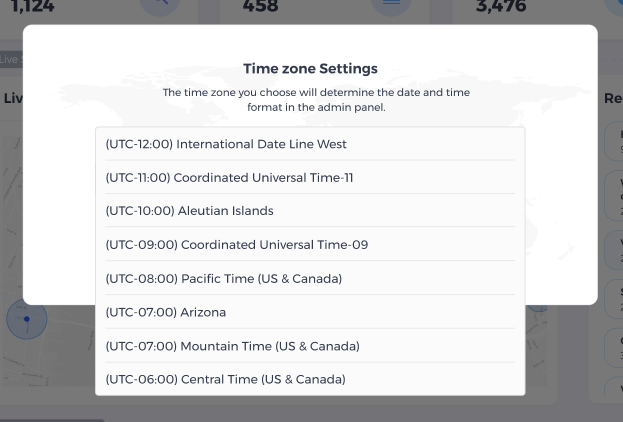Select International Date Line West time zone
The height and width of the screenshot is (422, 623).
[x=226, y=144]
